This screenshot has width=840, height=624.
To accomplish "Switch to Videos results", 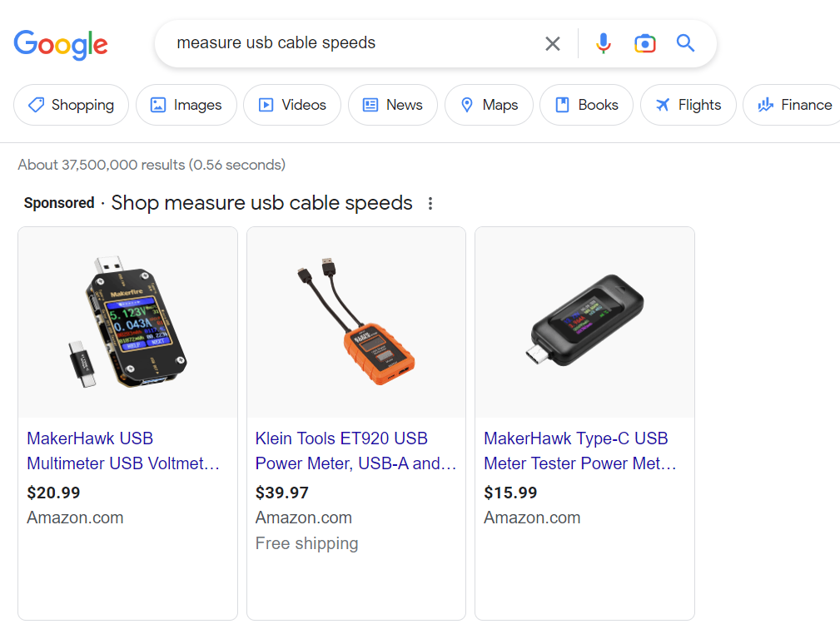I will (x=291, y=105).
